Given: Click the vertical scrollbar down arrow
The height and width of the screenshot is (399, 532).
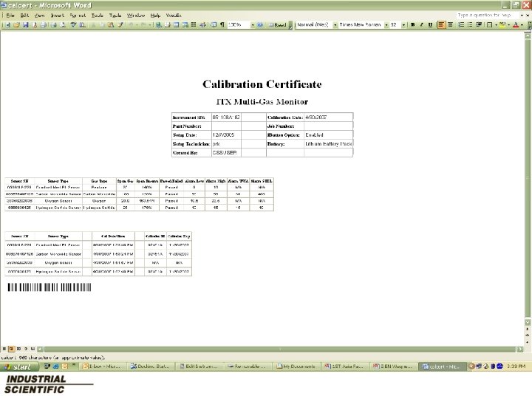Looking at the screenshot, I should [x=528, y=322].
